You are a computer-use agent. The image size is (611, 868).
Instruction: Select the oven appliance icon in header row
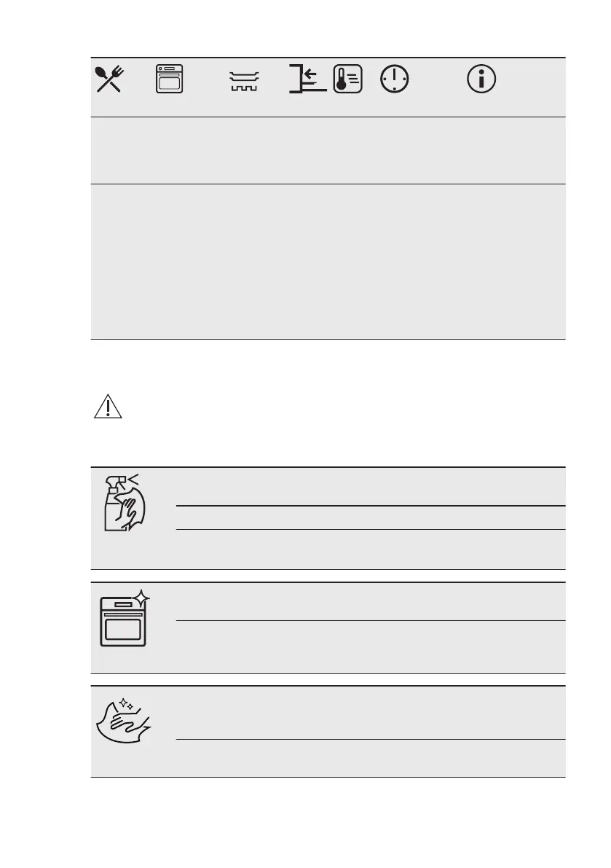169,79
